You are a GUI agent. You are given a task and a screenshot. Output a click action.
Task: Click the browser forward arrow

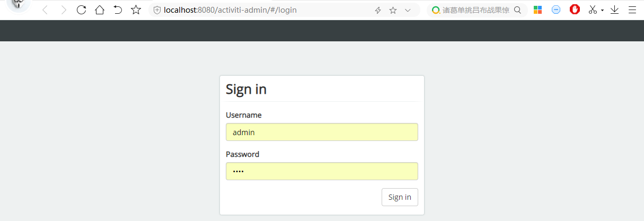point(64,10)
